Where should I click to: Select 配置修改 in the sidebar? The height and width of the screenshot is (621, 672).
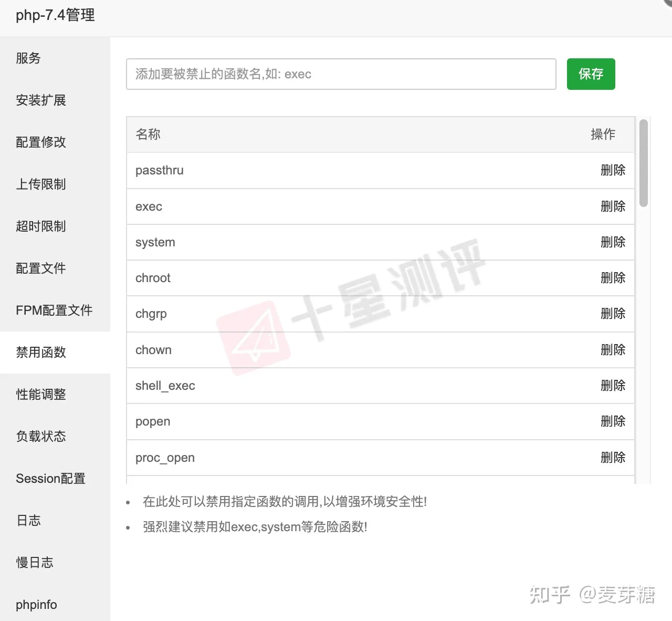pos(40,142)
